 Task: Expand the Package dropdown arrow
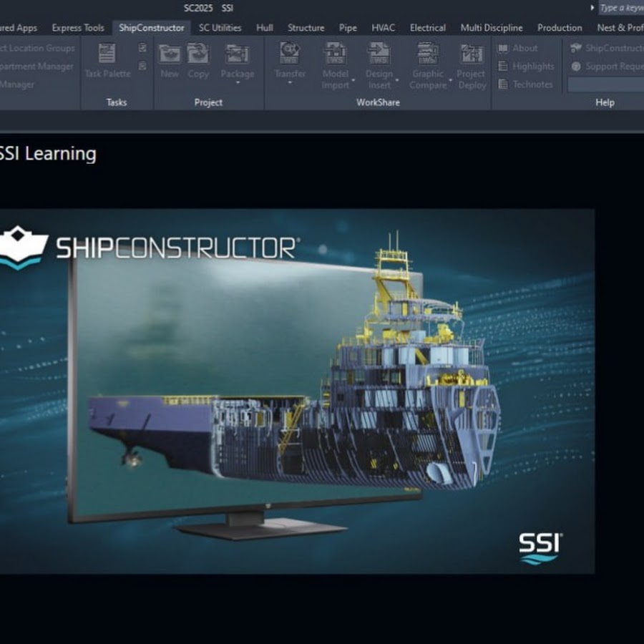click(x=238, y=83)
